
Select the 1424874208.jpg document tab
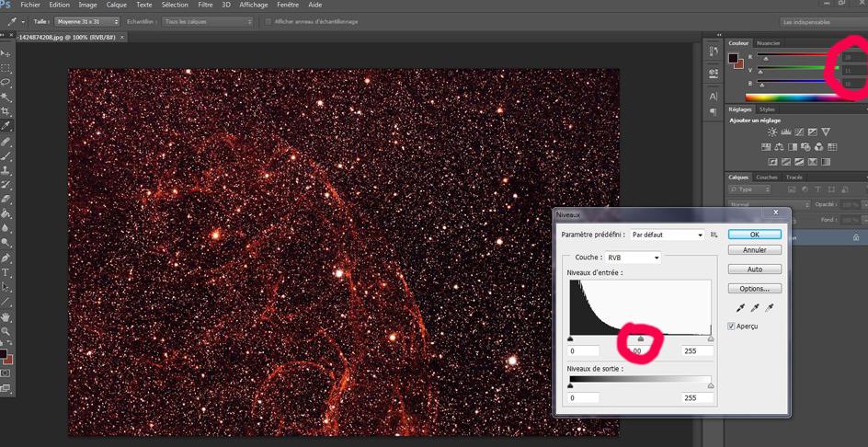(66, 37)
